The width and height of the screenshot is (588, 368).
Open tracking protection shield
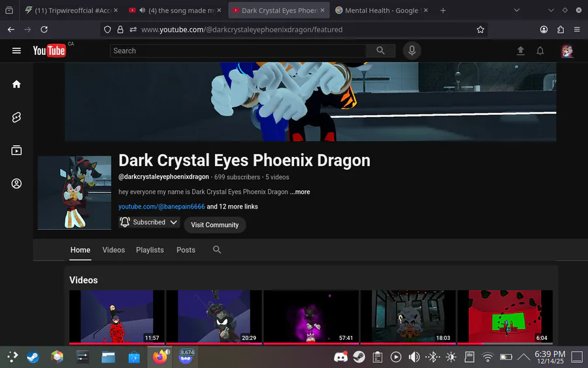pos(107,29)
